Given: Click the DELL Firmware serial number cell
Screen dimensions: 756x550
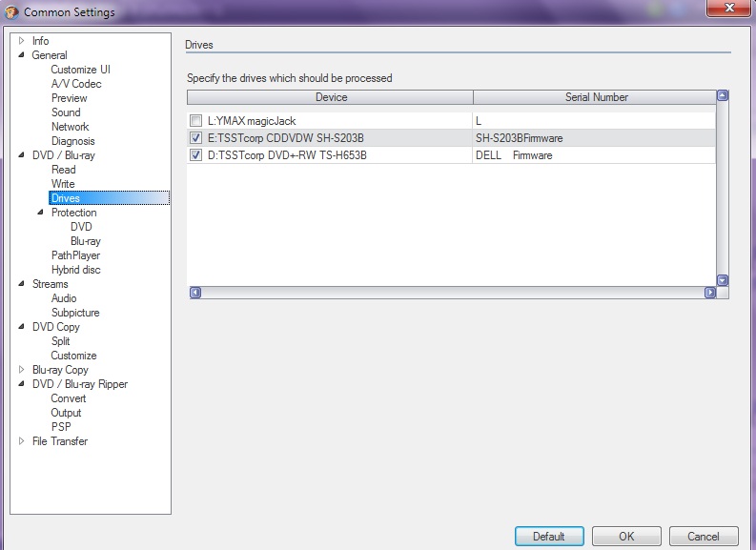Looking at the screenshot, I should coord(594,155).
